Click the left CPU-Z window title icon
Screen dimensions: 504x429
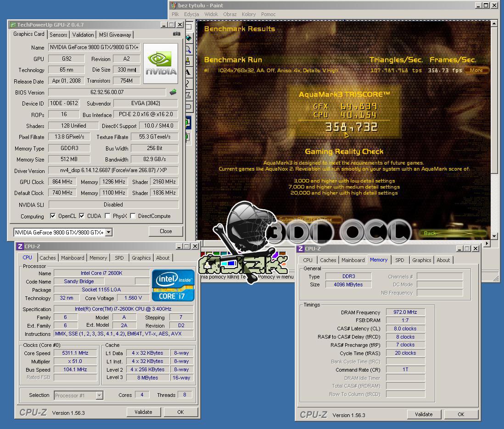[20, 246]
